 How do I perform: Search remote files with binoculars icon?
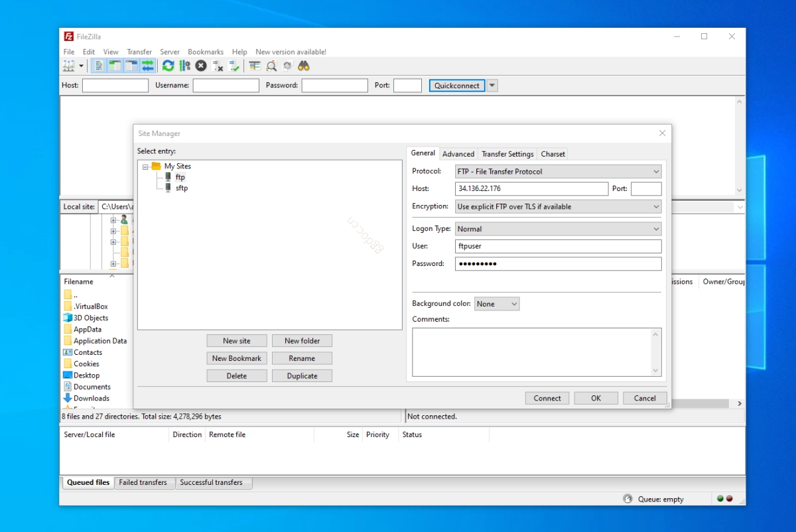point(304,66)
